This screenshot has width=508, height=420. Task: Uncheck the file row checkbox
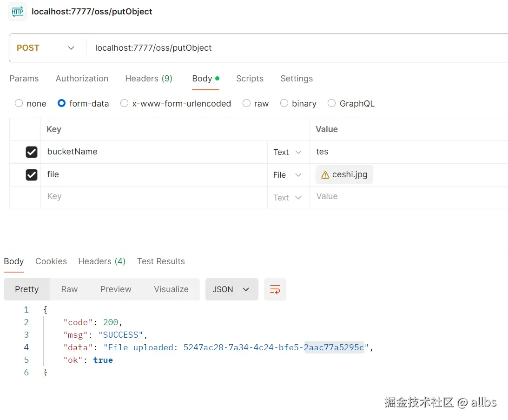coord(32,175)
